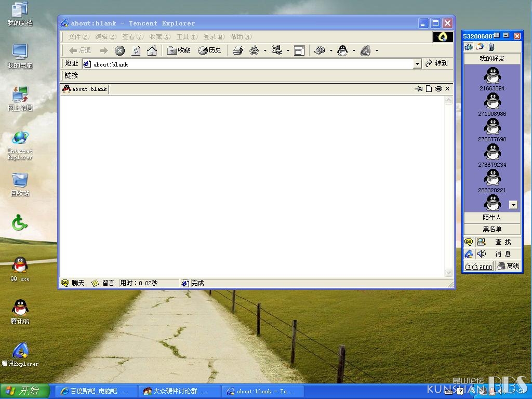Expand the dropdown beside the toolbar penguin icon
The height and width of the screenshot is (399, 532).
[x=354, y=51]
